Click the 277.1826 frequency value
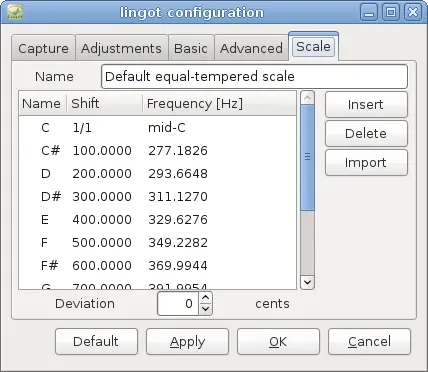Image resolution: width=428 pixels, height=372 pixels. point(178,151)
